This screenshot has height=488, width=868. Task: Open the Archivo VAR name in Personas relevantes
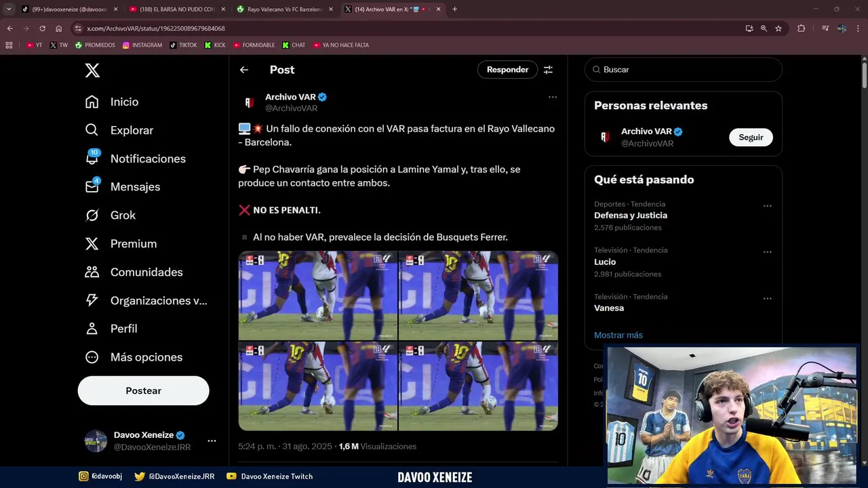(646, 131)
